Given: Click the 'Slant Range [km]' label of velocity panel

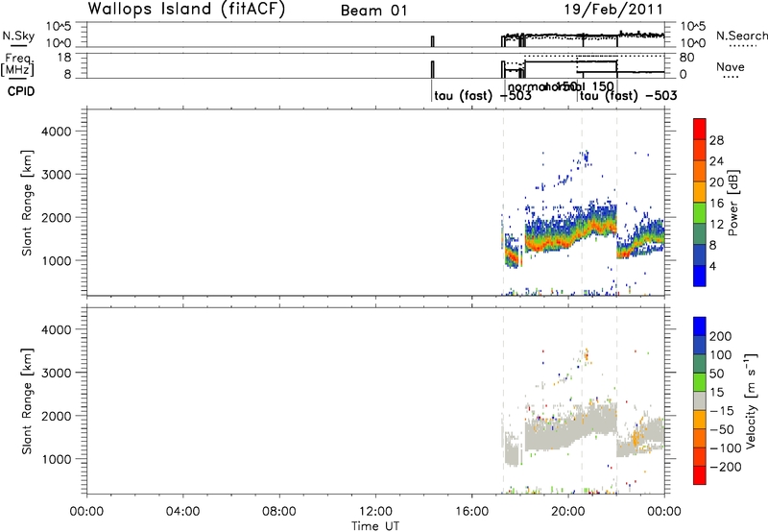Looking at the screenshot, I should click(27, 401).
